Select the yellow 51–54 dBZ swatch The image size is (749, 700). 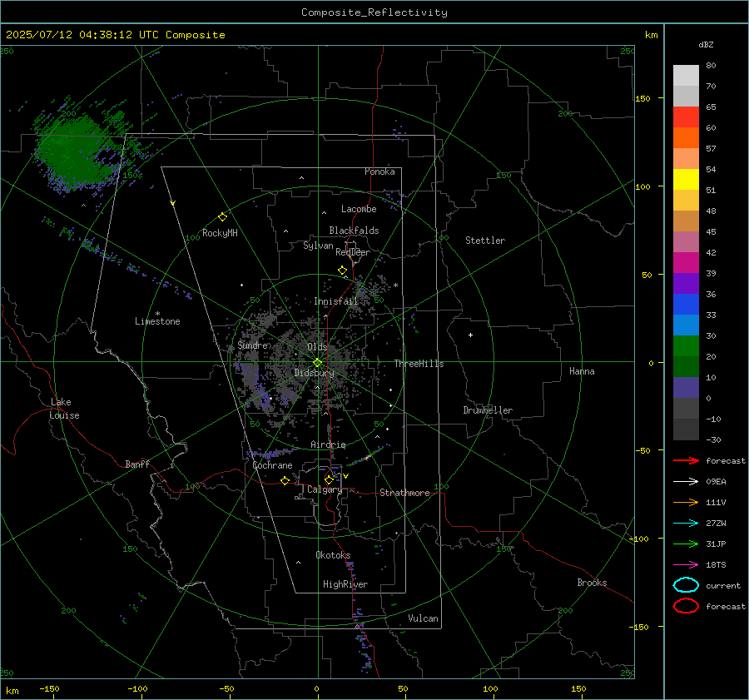pos(686,180)
